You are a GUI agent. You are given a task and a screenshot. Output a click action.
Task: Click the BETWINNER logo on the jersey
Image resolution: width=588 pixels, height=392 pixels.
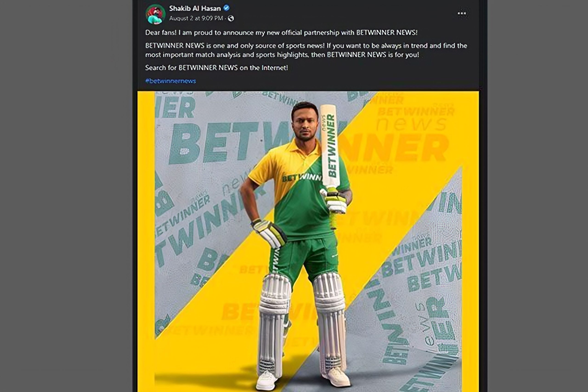pos(301,178)
